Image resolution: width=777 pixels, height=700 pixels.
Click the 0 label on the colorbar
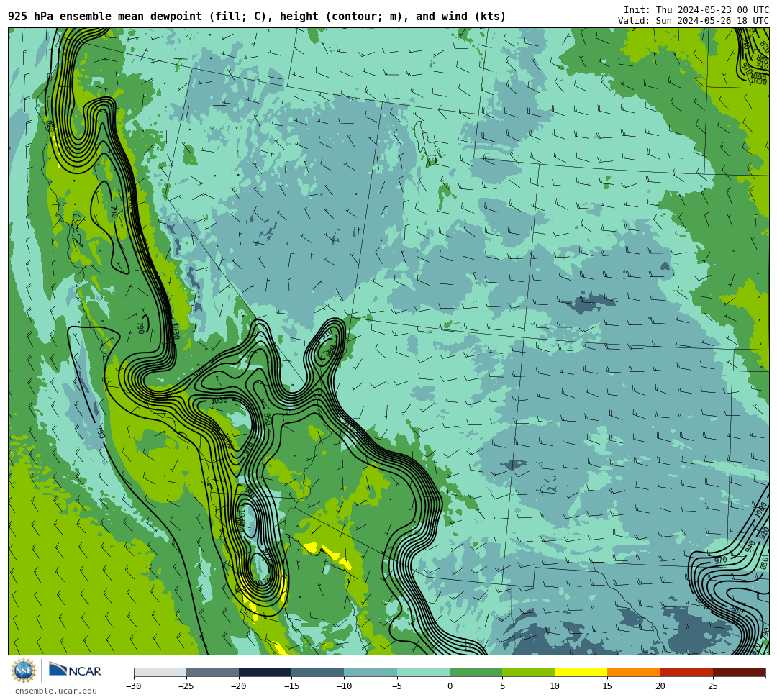point(450,686)
